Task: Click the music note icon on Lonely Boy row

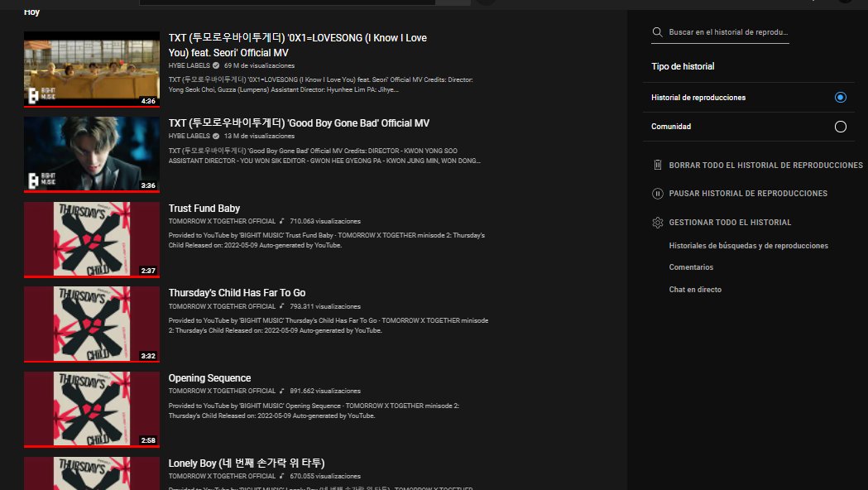Action: (x=281, y=476)
